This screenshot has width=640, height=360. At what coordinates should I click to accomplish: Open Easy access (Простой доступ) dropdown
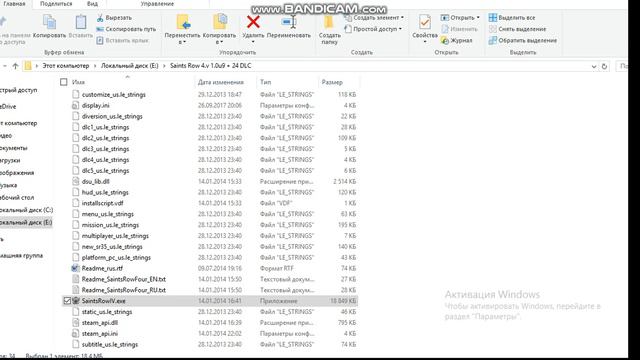pyautogui.click(x=373, y=29)
